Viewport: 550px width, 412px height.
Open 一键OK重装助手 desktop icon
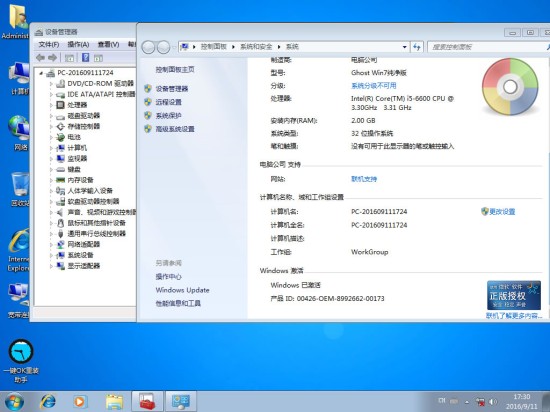pos(21,361)
